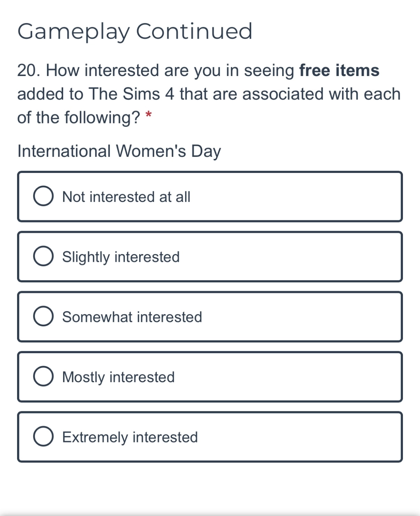
Task: Click the 'Not interested at all' label text
Action: pyautogui.click(x=126, y=197)
